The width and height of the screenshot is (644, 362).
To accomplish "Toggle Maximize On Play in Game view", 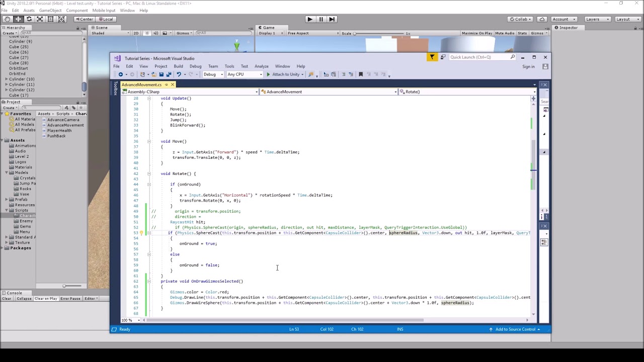I will tap(476, 33).
